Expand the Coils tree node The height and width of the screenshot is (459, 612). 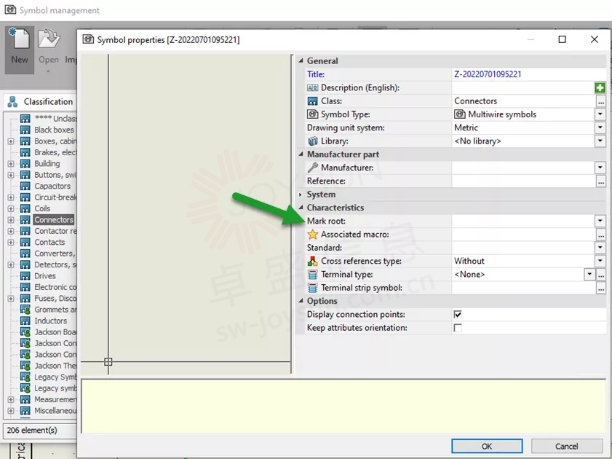11,209
